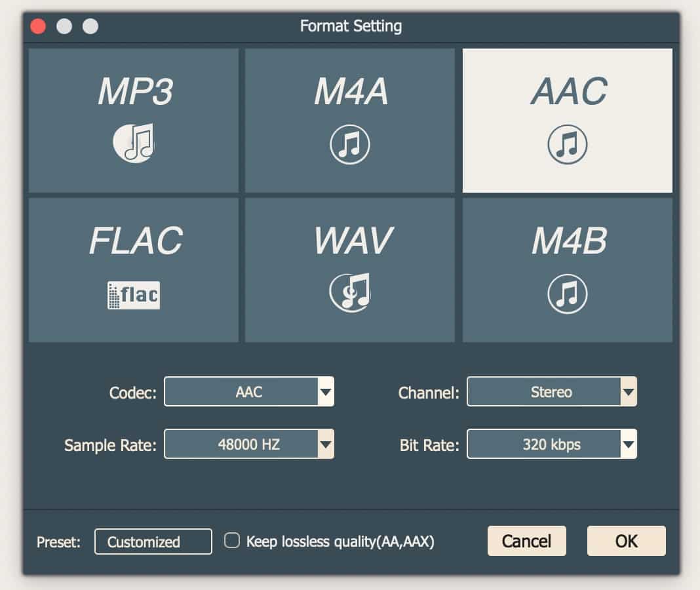Viewport: 700px width, 590px height.
Task: Close the Format Setting window
Action: tap(38, 26)
